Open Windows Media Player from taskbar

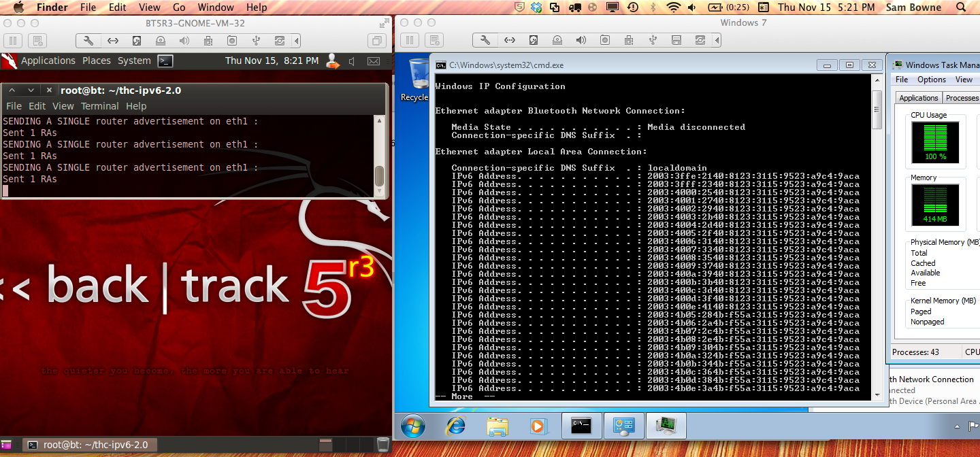[539, 426]
